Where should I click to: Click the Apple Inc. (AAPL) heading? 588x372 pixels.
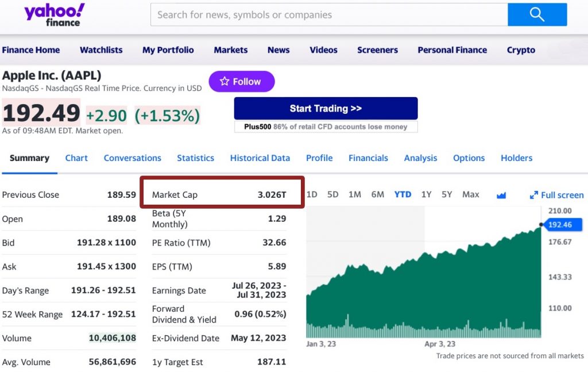click(52, 75)
